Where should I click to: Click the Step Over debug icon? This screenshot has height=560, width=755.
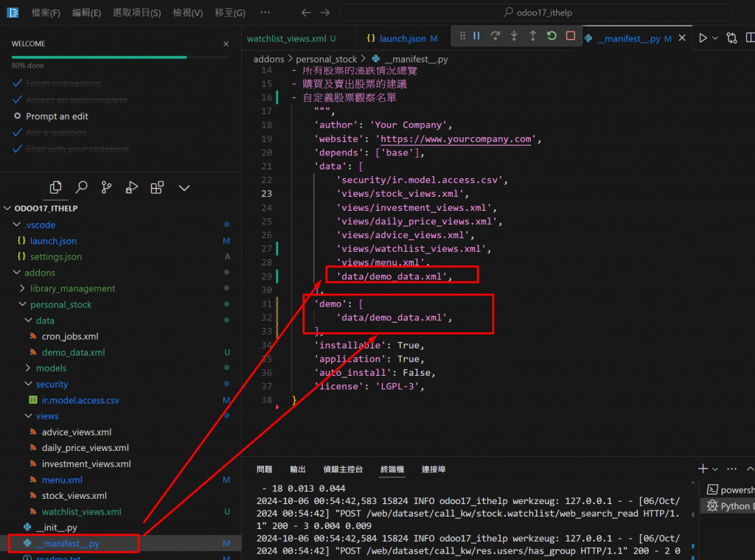coord(495,36)
